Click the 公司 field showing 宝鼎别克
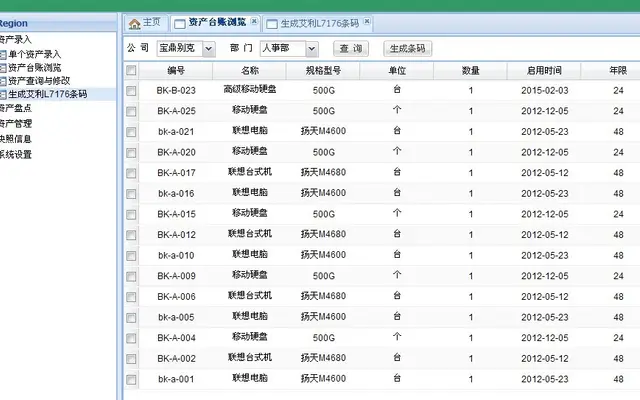This screenshot has height=400, width=640. click(180, 49)
